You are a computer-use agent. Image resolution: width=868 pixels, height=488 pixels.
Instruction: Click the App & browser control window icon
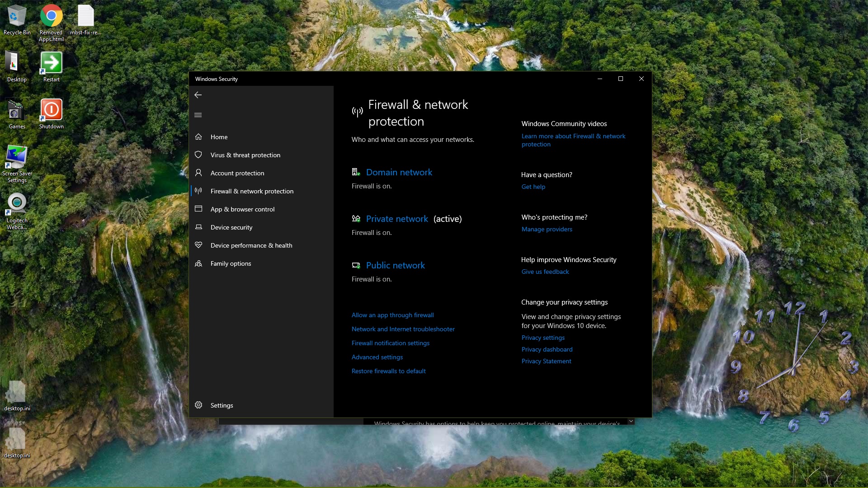coord(198,209)
